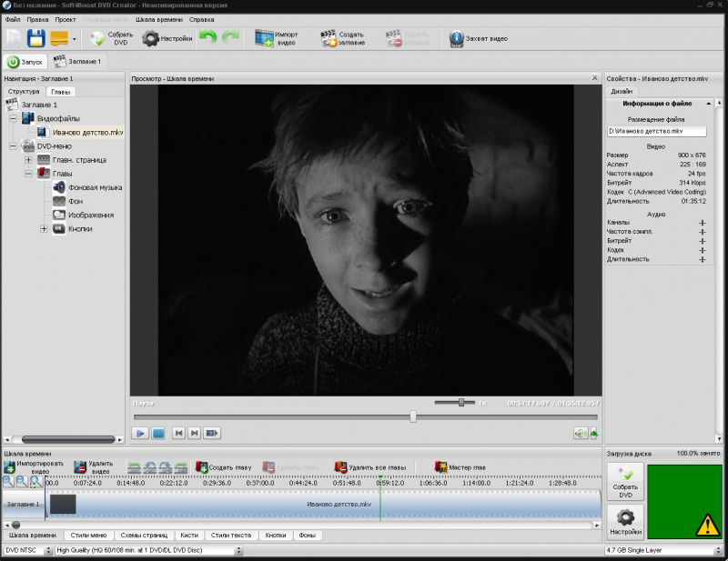The image size is (728, 561).
Task: Expand the Кнопки tree node
Action: point(44,229)
